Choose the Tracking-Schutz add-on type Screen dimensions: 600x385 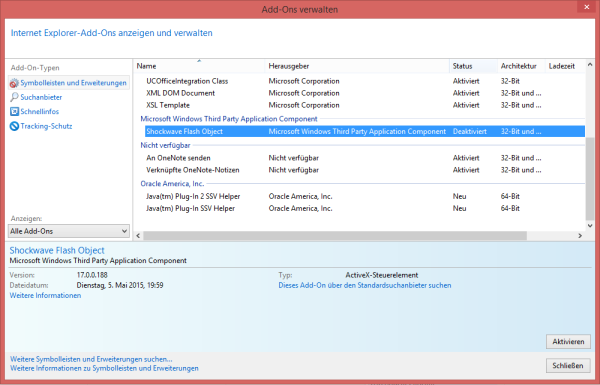click(x=46, y=126)
